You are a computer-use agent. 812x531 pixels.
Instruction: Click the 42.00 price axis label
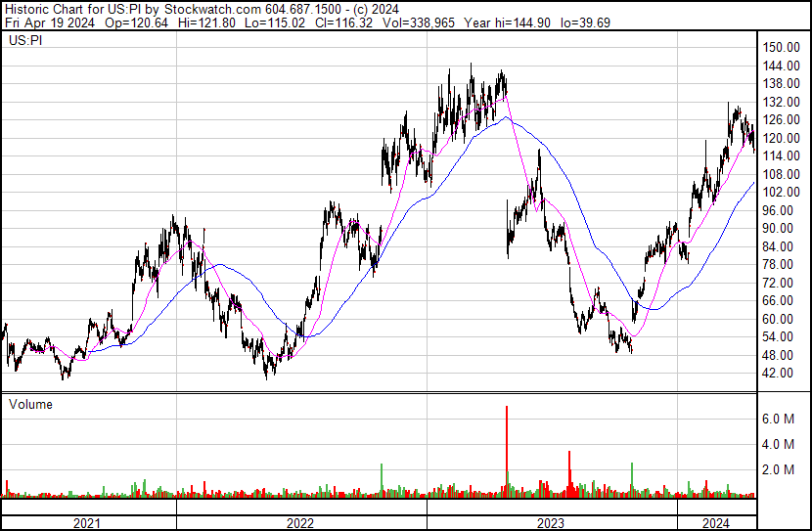(x=779, y=374)
